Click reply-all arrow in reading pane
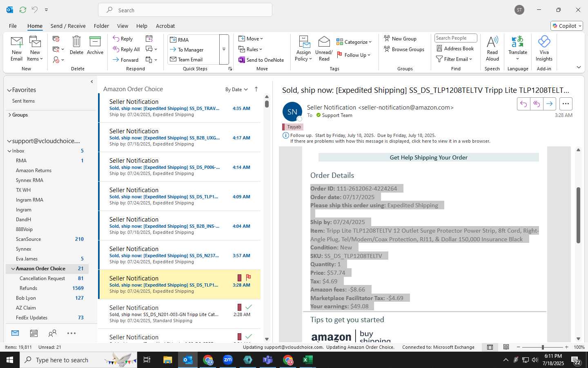The image size is (588, 368). click(537, 104)
